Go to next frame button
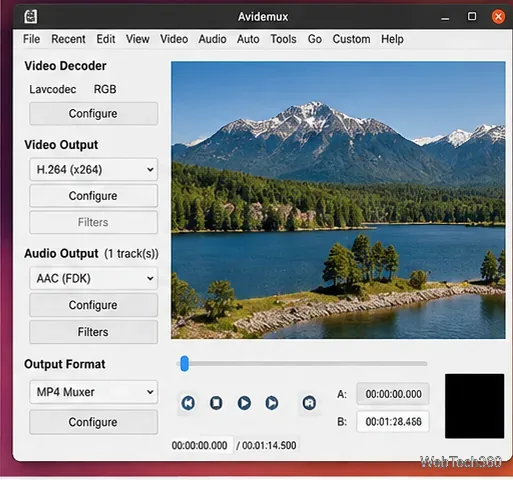 pos(272,403)
